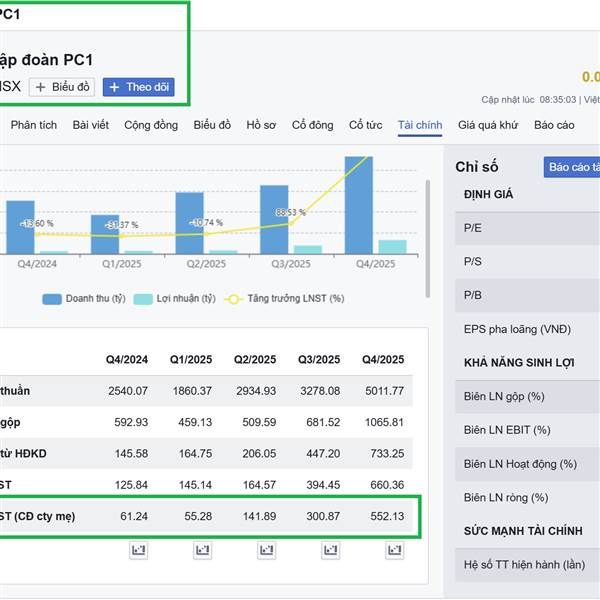This screenshot has height=600, width=600.
Task: Open the Cổ tức tab
Action: [x=365, y=125]
